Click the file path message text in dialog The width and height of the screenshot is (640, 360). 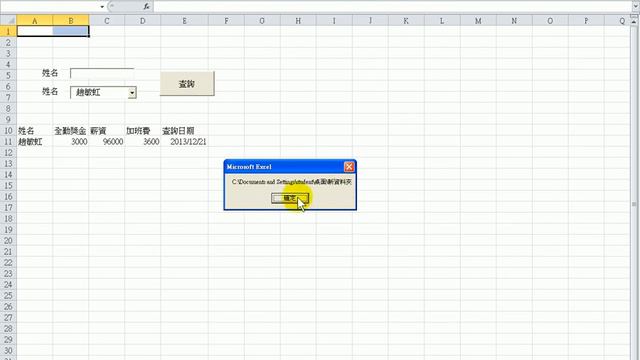click(291, 182)
